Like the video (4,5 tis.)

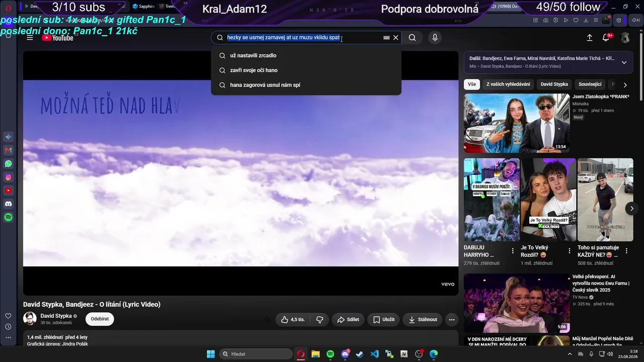click(x=293, y=319)
